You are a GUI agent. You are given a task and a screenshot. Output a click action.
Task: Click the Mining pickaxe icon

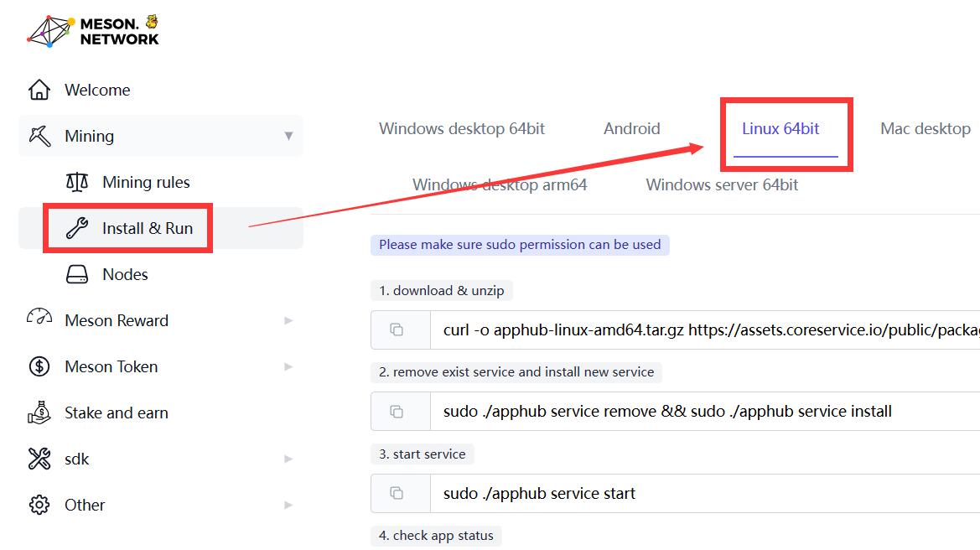(x=39, y=136)
